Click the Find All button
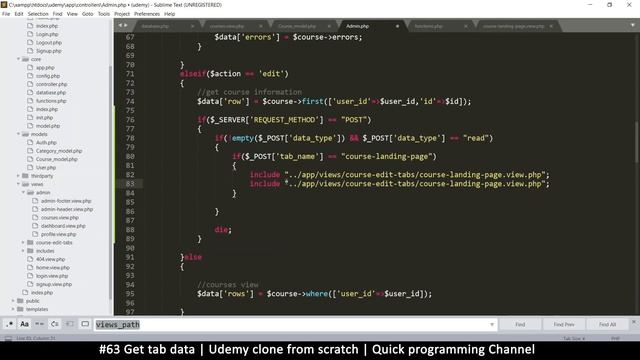This screenshot has width=640, height=360. [607, 324]
